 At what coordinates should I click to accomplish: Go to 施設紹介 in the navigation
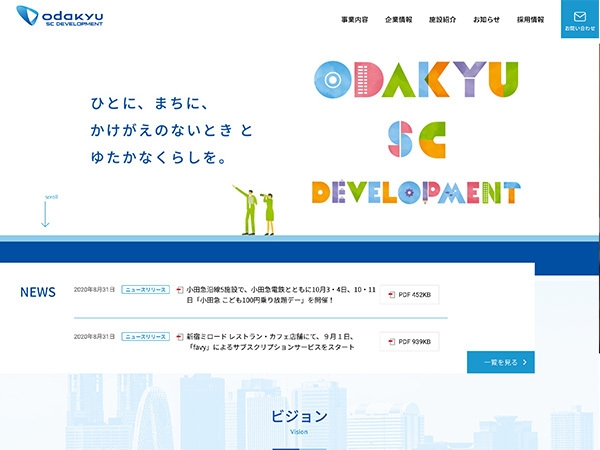[442, 19]
